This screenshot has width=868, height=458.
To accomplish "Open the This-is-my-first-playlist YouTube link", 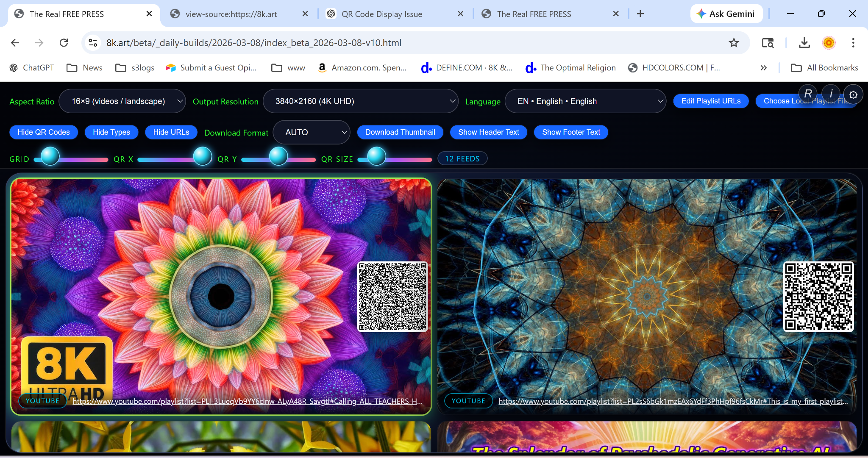I will click(673, 401).
